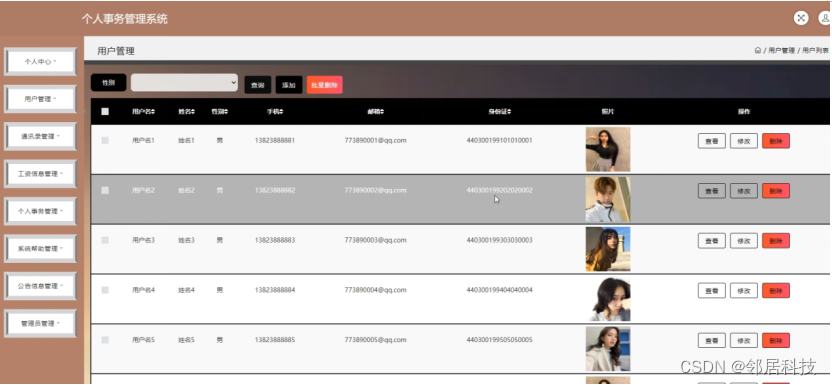Expand the 通讯录管理 sidebar menu
The height and width of the screenshot is (385, 832).
coord(40,136)
